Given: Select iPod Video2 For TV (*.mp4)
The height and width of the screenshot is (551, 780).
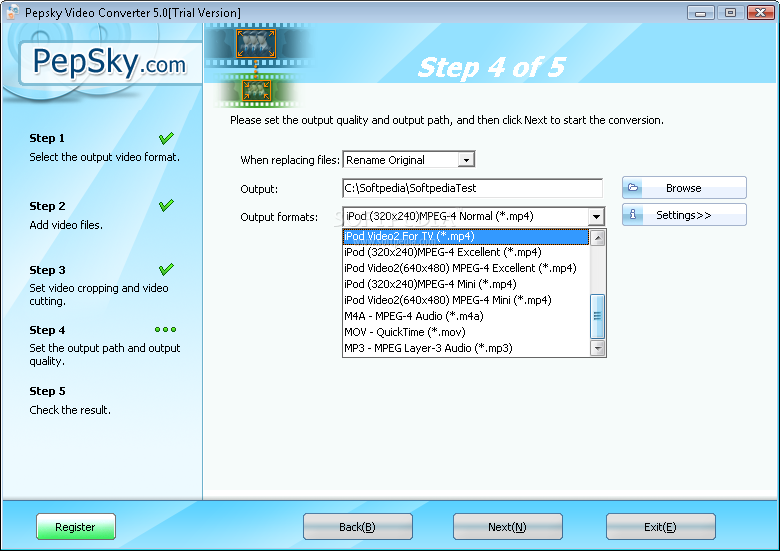Looking at the screenshot, I should click(x=466, y=236).
